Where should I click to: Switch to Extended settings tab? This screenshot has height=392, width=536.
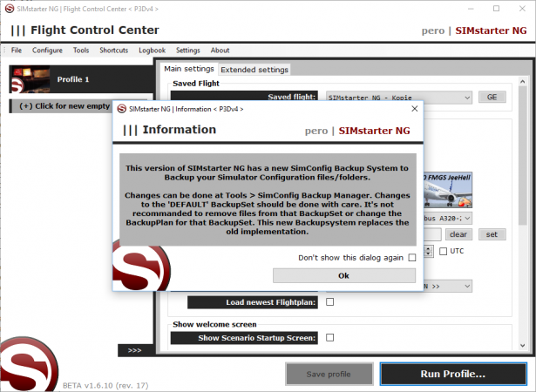point(254,70)
